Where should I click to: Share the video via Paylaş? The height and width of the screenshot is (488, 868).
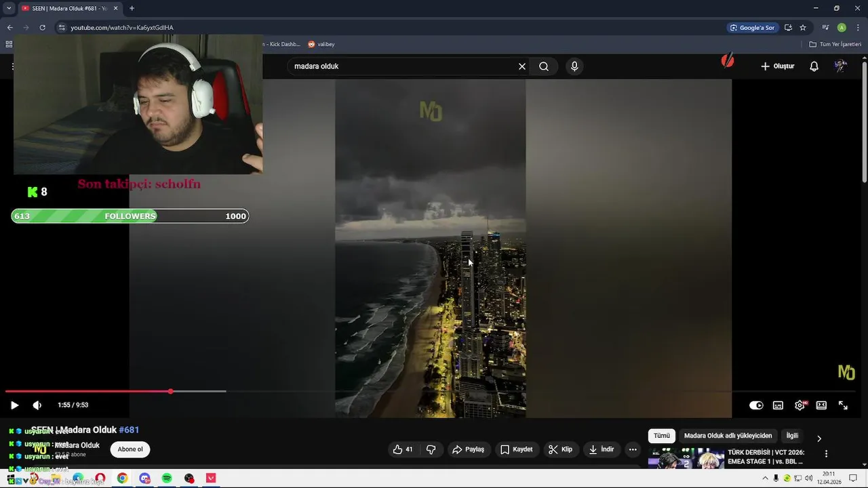click(x=468, y=449)
